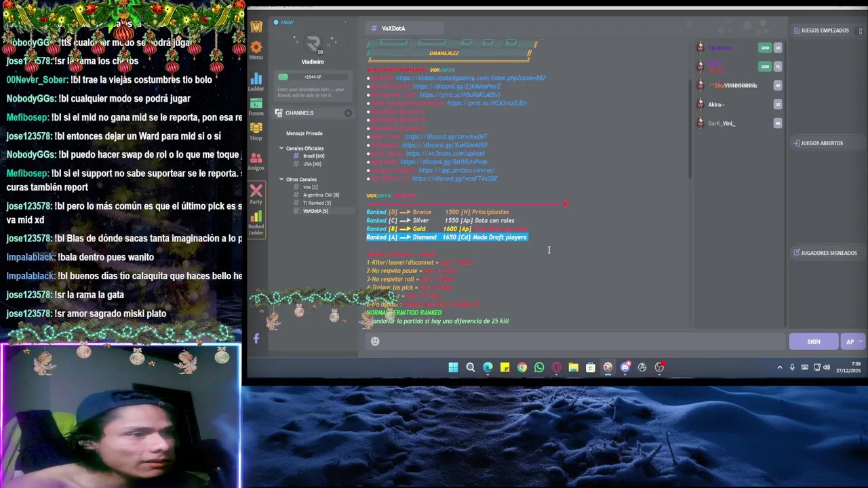The width and height of the screenshot is (868, 488).
Task: Click the W logo icon in sidebar
Action: [x=256, y=26]
